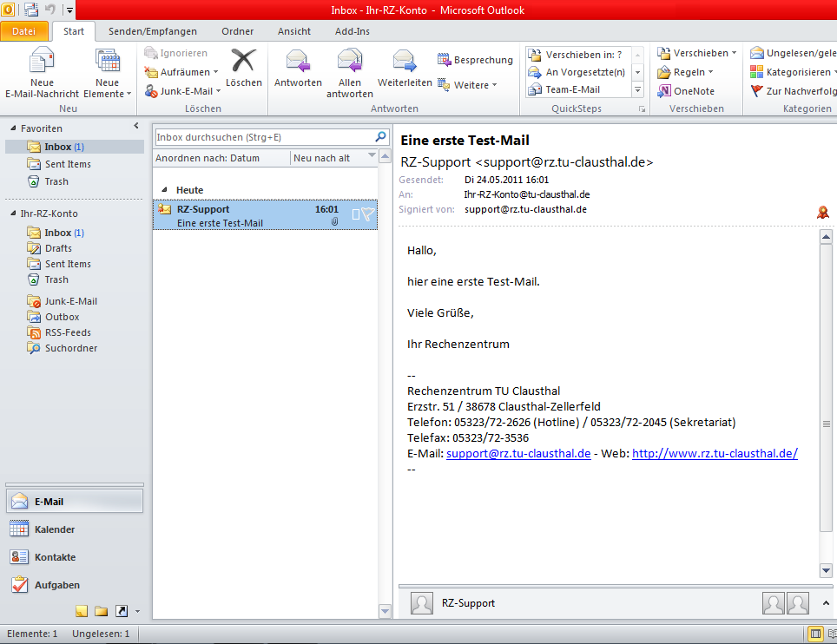
Task: Switch to reading view in status bar
Action: coord(832,634)
